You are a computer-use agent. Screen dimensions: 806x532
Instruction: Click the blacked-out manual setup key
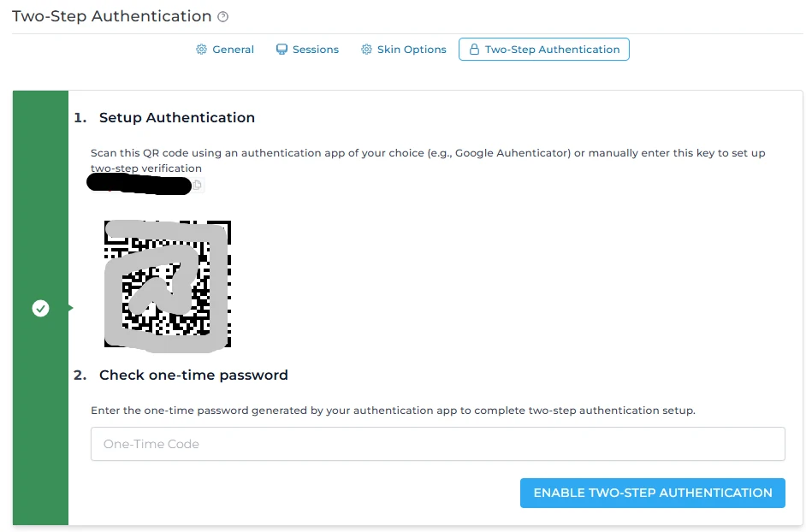pos(139,183)
